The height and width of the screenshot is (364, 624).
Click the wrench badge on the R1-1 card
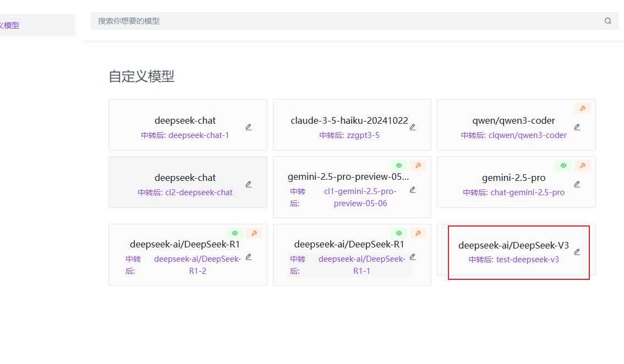point(418,233)
